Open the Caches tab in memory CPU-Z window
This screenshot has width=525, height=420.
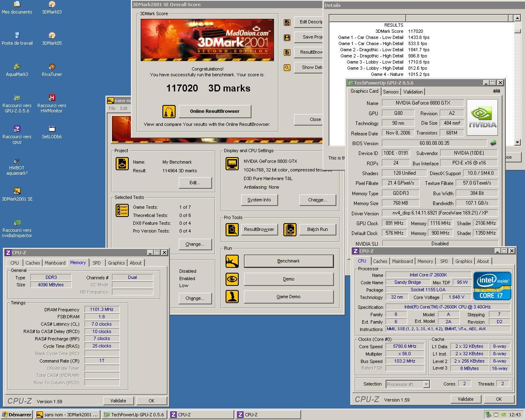point(33,263)
